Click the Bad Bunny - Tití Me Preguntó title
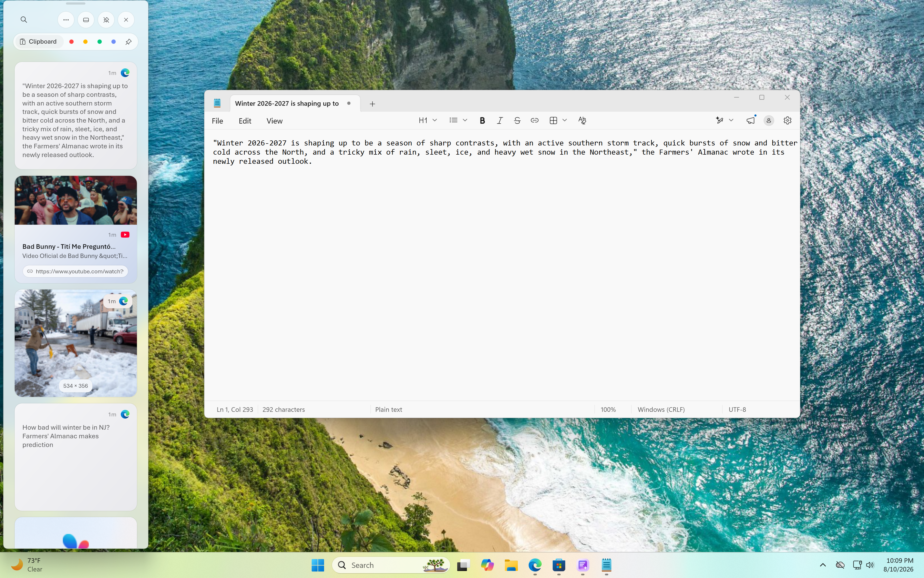The width and height of the screenshot is (924, 578). point(69,247)
